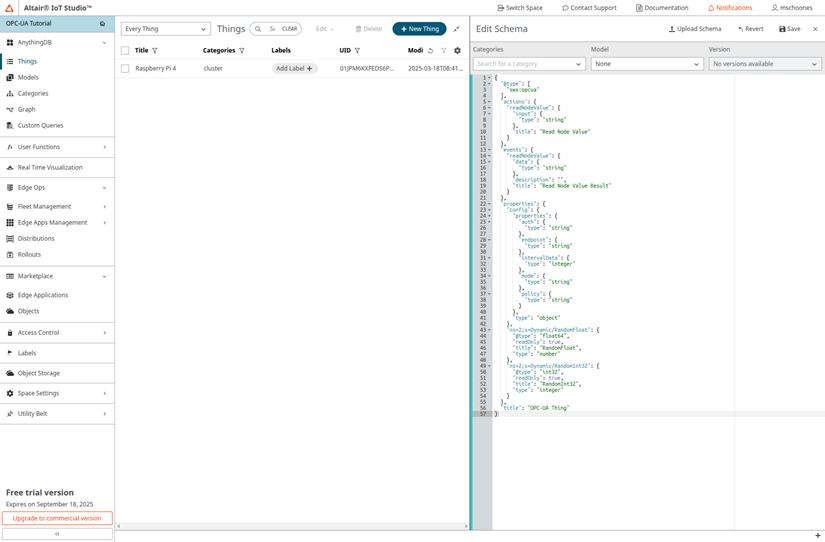The image size is (825, 542).
Task: Open Custom Queries in sidebar
Action: (x=40, y=126)
